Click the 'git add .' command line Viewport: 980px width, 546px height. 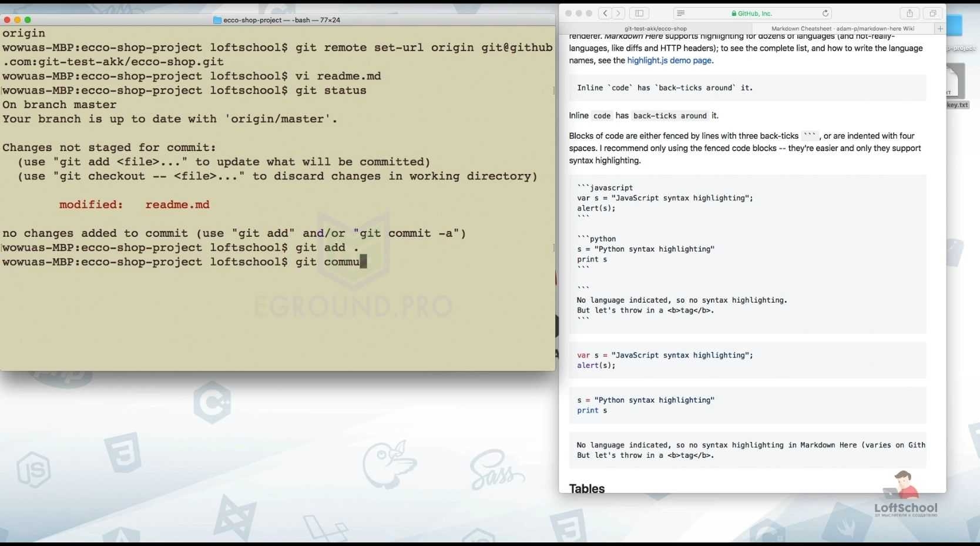(x=180, y=248)
